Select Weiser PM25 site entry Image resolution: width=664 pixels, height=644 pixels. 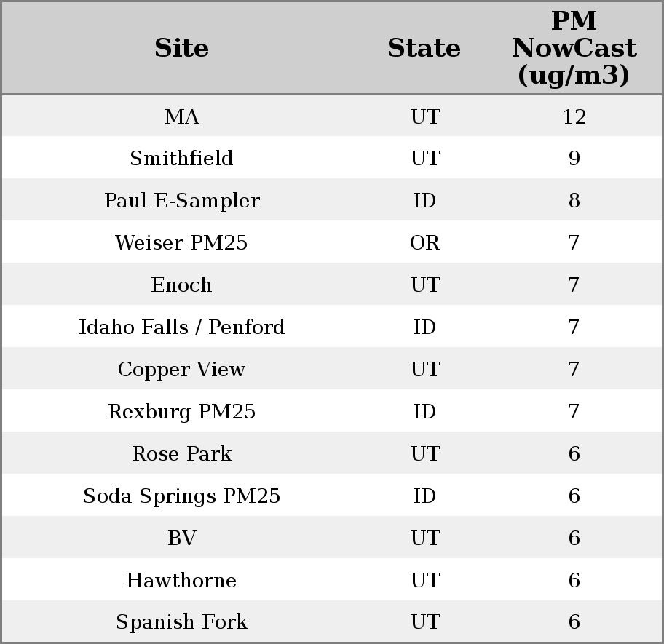coord(181,243)
